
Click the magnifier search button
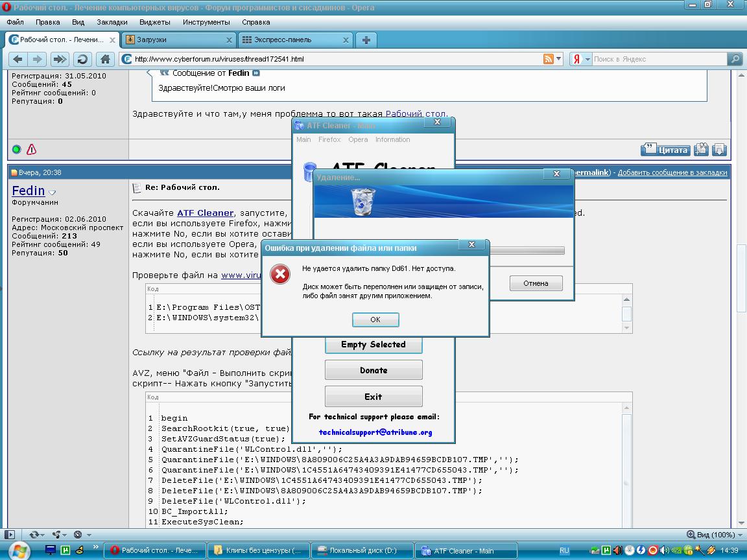click(x=735, y=59)
